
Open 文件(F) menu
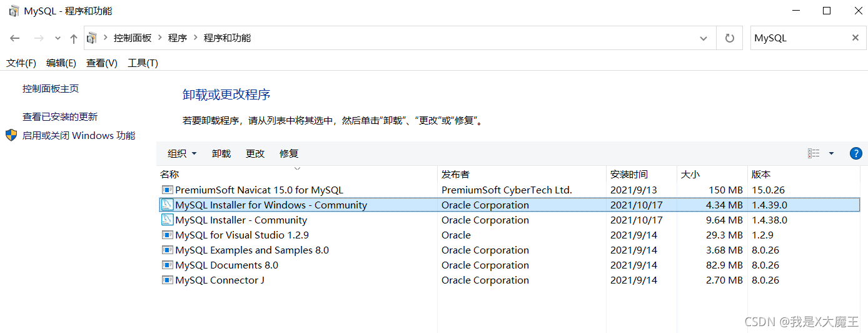[x=21, y=63]
